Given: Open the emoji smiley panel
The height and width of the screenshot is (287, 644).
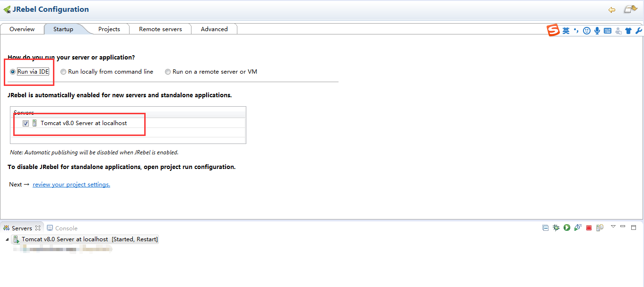Looking at the screenshot, I should [x=587, y=31].
